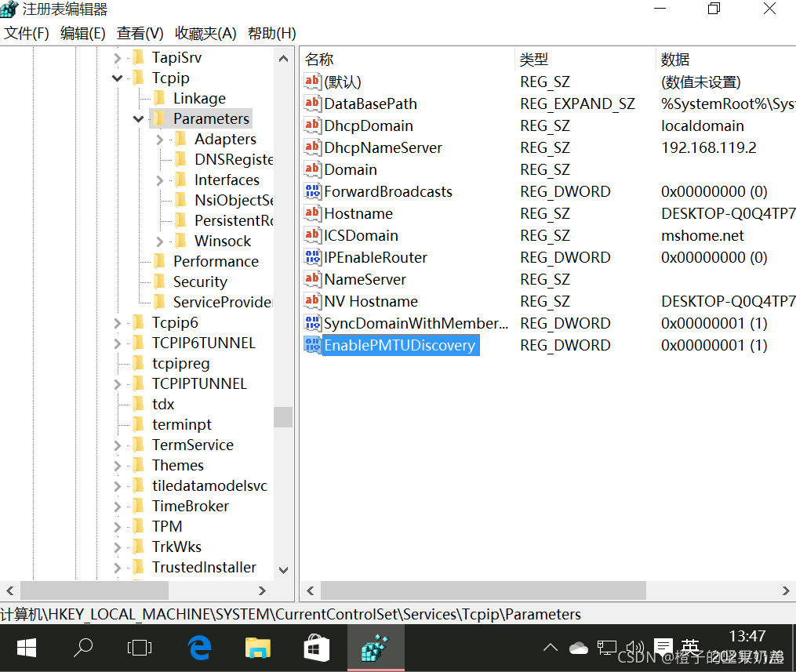Click the taskbar search icon
Image resolution: width=796 pixels, height=672 pixels.
point(83,648)
